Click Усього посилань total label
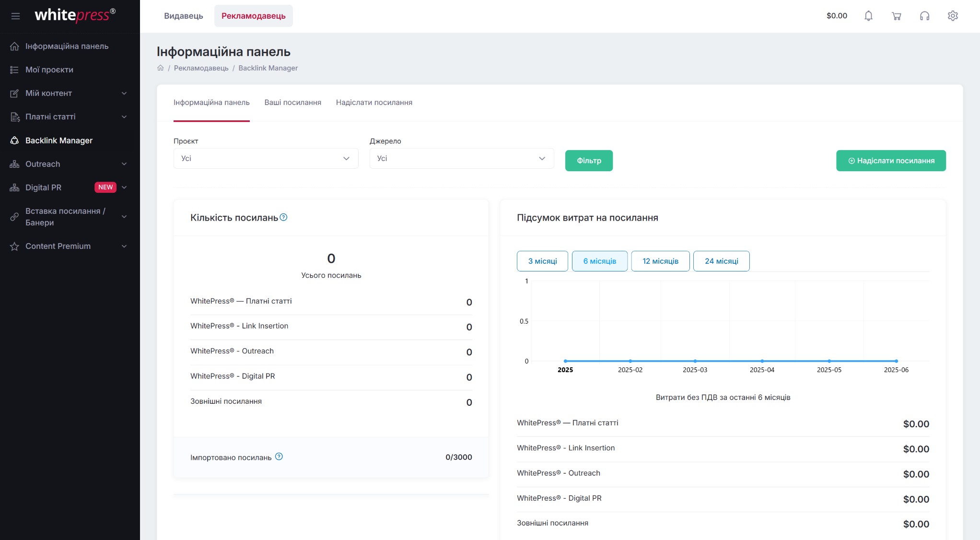Viewport: 980px width, 540px height. point(331,275)
